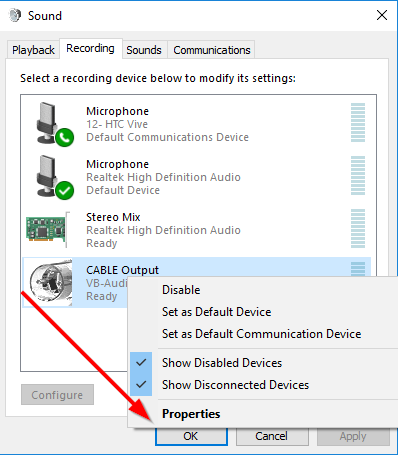Viewport: 398px width, 455px height.
Task: Click the green phone badge on HTC microphone
Action: click(65, 137)
